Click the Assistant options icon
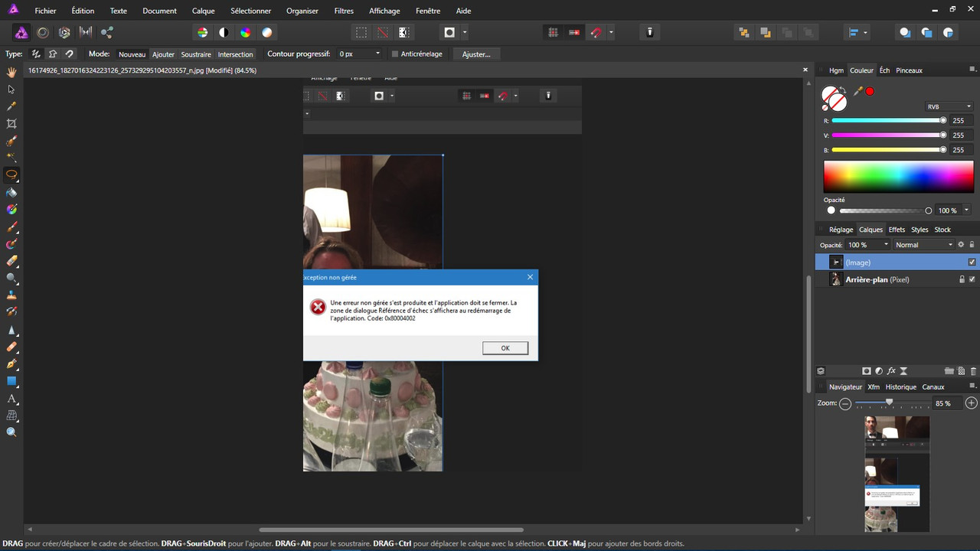The image size is (980, 551). 649,32
